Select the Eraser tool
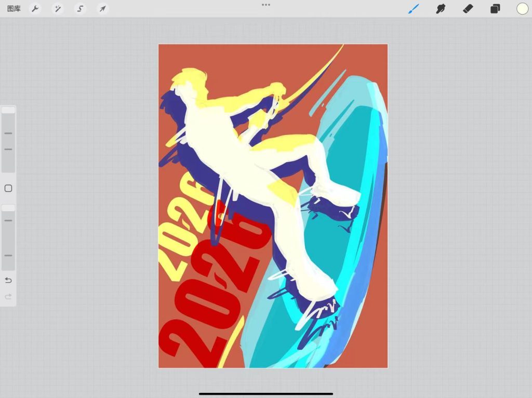 [468, 9]
